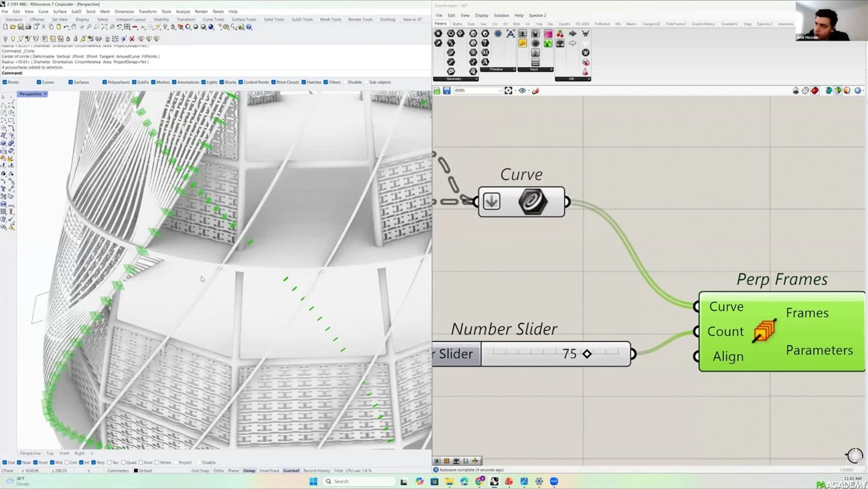Image resolution: width=868 pixels, height=489 pixels.
Task: Enable the Cen object snap checkbox
Action: [x=67, y=462]
